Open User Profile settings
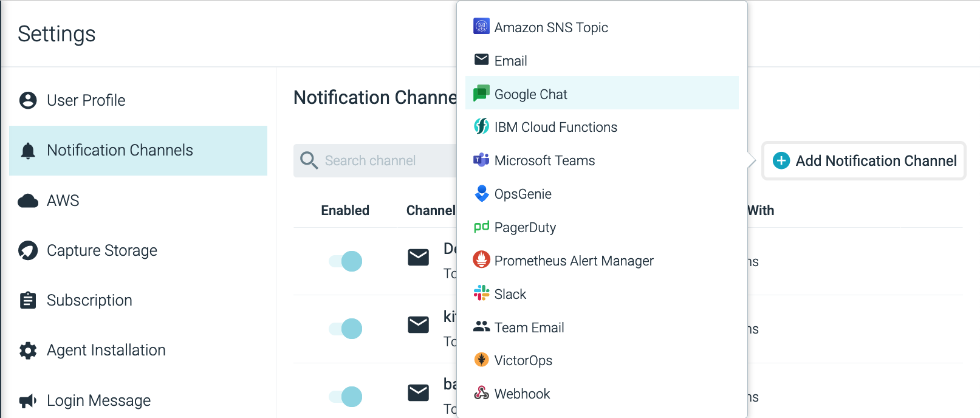980x418 pixels. point(139,100)
